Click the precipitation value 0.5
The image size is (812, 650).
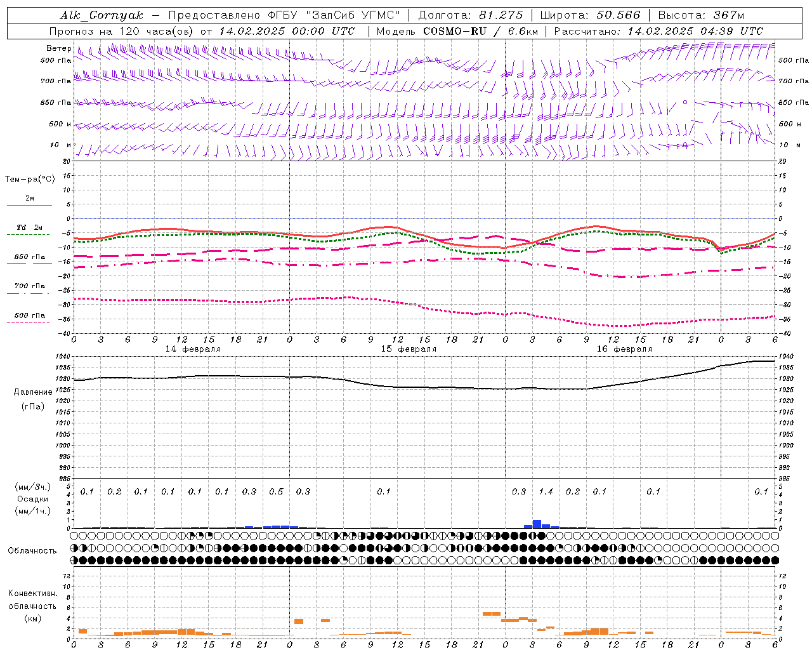(276, 491)
